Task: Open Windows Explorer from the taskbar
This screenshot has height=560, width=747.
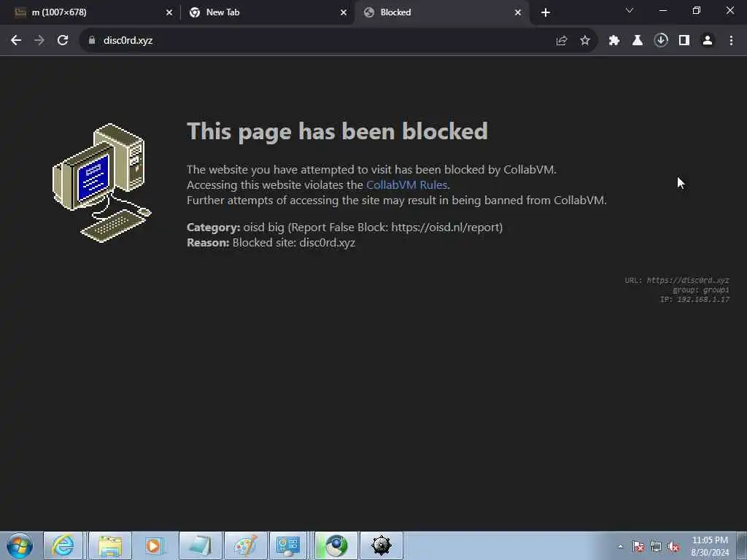Action: [110, 545]
